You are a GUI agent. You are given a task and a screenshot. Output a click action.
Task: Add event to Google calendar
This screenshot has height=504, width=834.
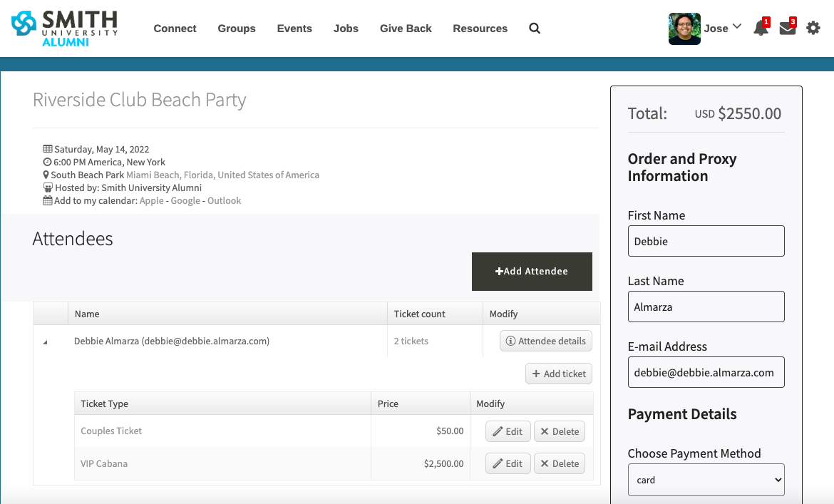(x=185, y=200)
